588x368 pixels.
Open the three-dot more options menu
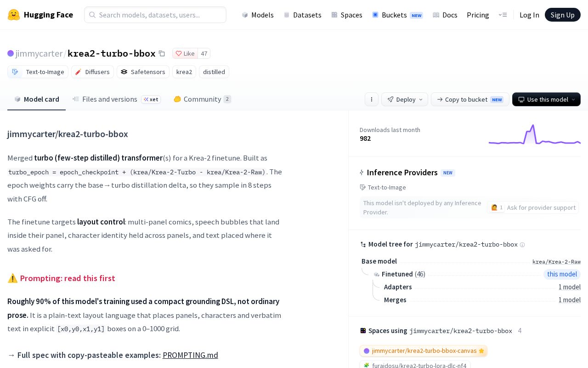[x=372, y=99]
